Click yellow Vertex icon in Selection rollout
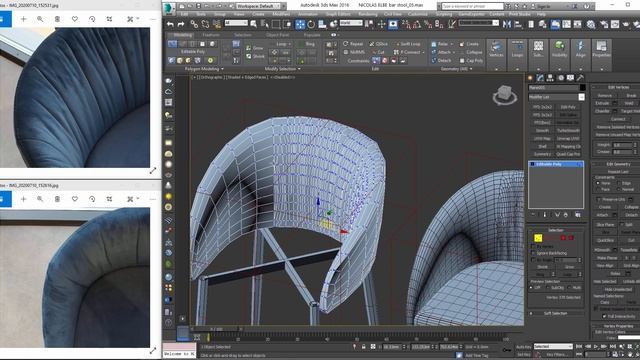The height and width of the screenshot is (360, 640). pyautogui.click(x=538, y=238)
